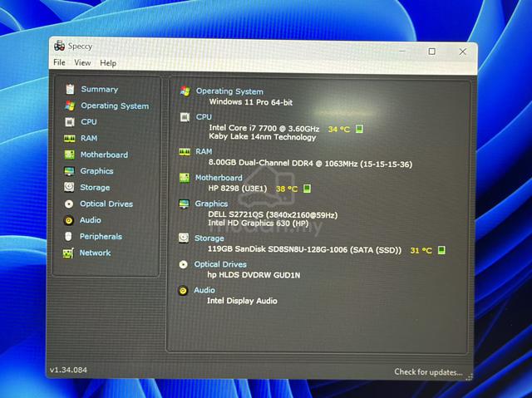The width and height of the screenshot is (532, 398).
Task: Select Summary in the sidebar
Action: (x=100, y=89)
